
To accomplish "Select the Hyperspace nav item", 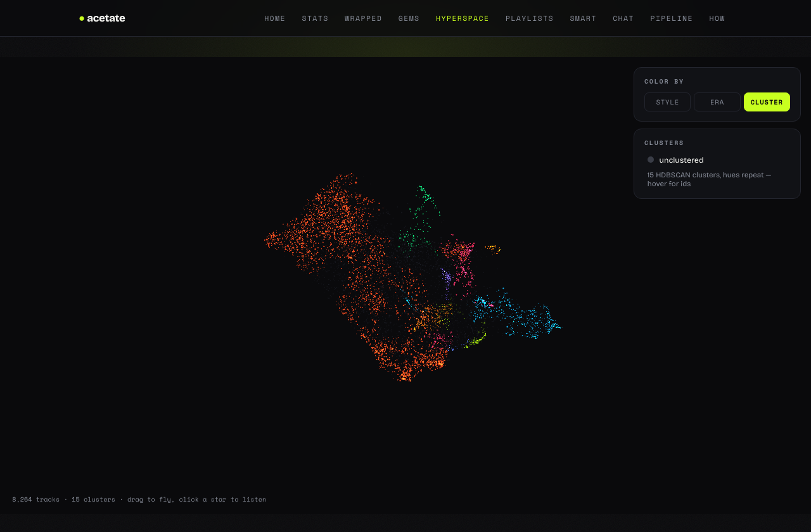I will tap(463, 18).
